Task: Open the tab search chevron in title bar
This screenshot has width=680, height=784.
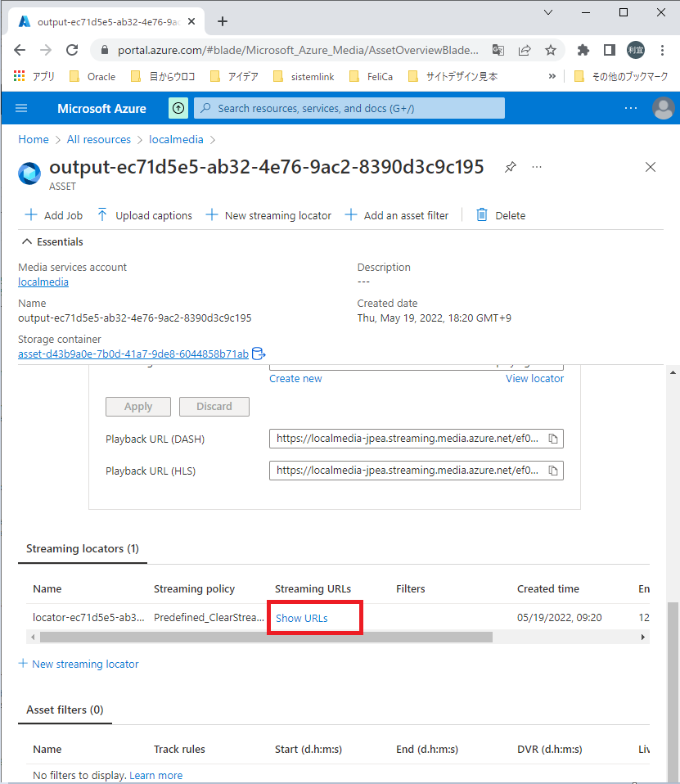Action: tap(548, 12)
